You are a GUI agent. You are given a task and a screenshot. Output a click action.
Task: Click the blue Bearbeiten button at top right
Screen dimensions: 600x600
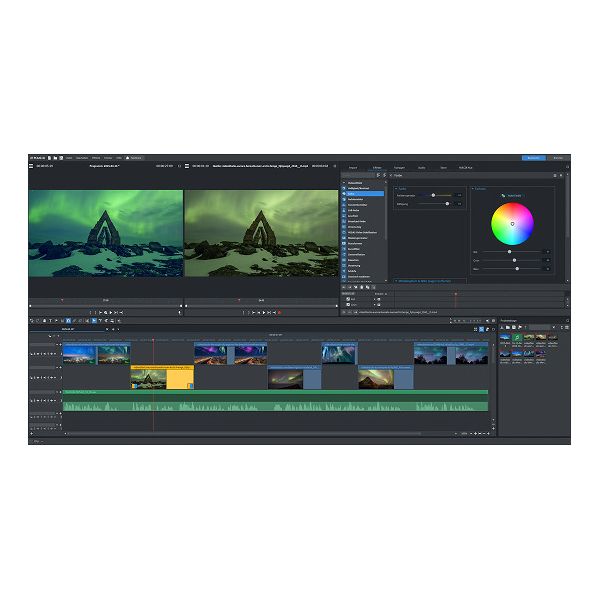click(x=533, y=158)
